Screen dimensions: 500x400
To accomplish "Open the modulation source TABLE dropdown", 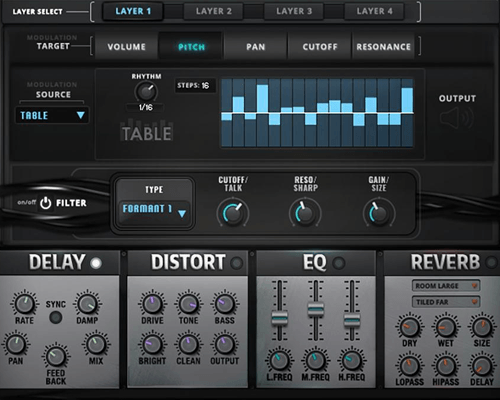I will point(52,115).
